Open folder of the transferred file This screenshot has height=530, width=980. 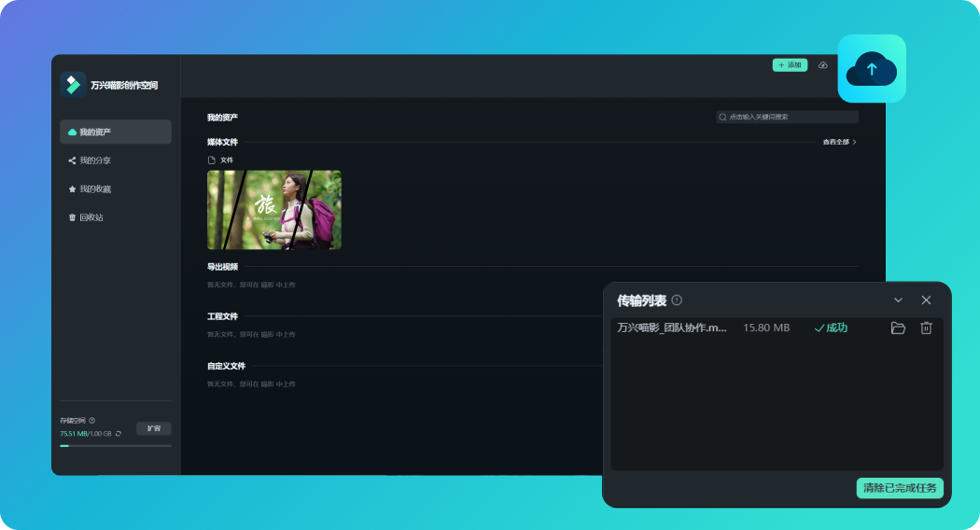(898, 328)
